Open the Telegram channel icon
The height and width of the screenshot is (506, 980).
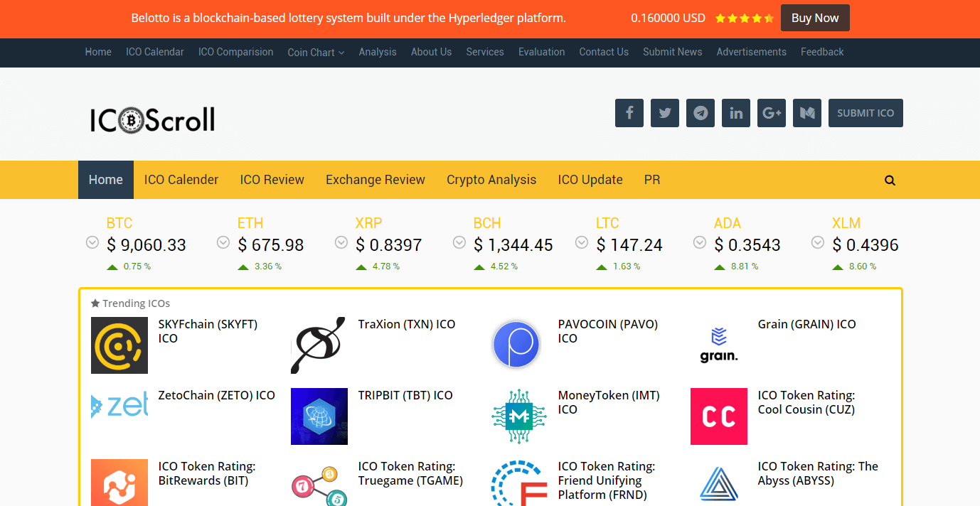700,112
